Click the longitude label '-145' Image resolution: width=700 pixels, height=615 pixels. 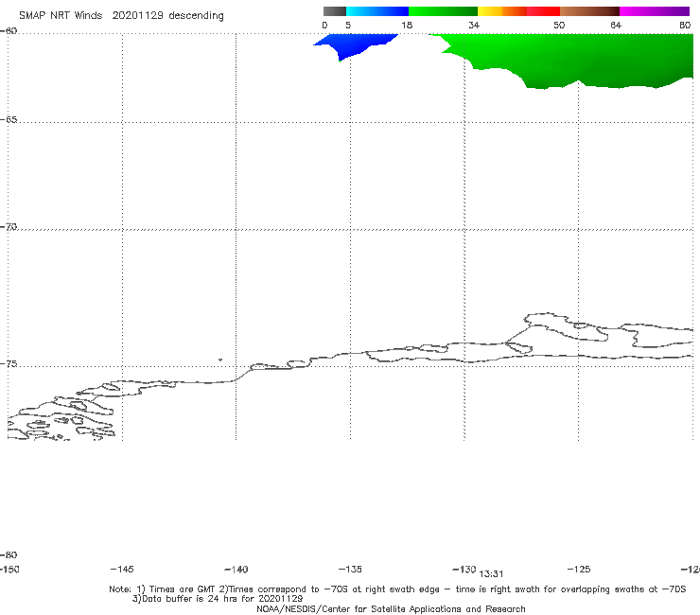[122, 570]
